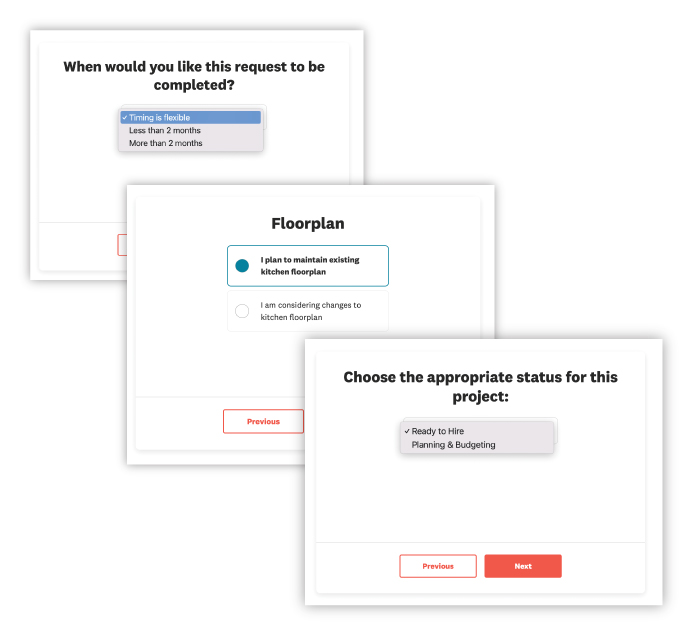Select 'Timing is flexible' in the timing dropdown

pyautogui.click(x=160, y=118)
